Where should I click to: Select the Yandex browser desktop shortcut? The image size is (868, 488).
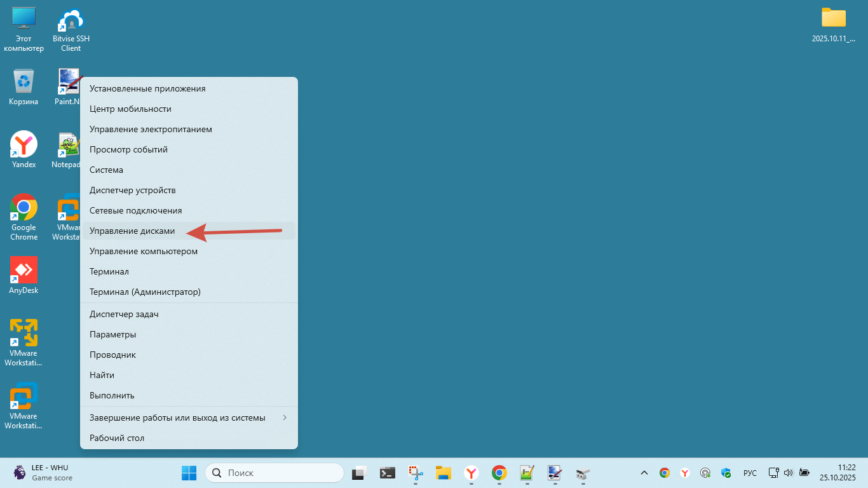(24, 146)
